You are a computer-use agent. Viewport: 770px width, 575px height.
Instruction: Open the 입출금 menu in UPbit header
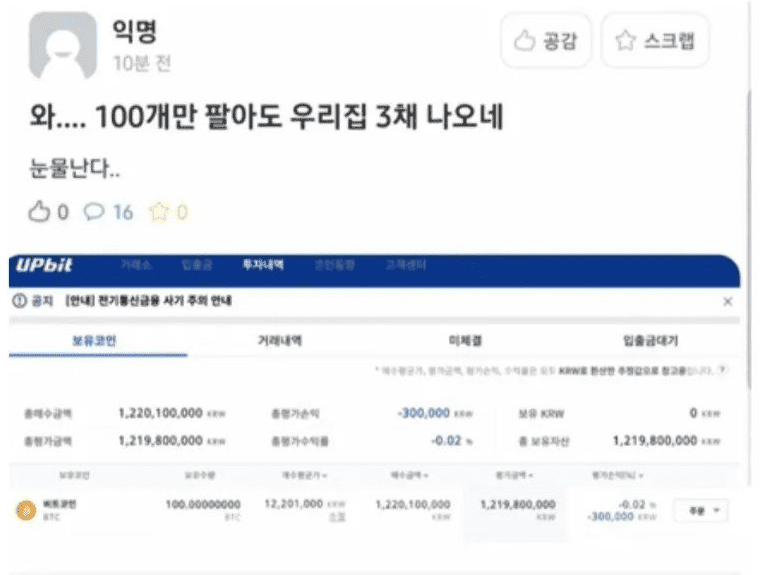[197, 265]
